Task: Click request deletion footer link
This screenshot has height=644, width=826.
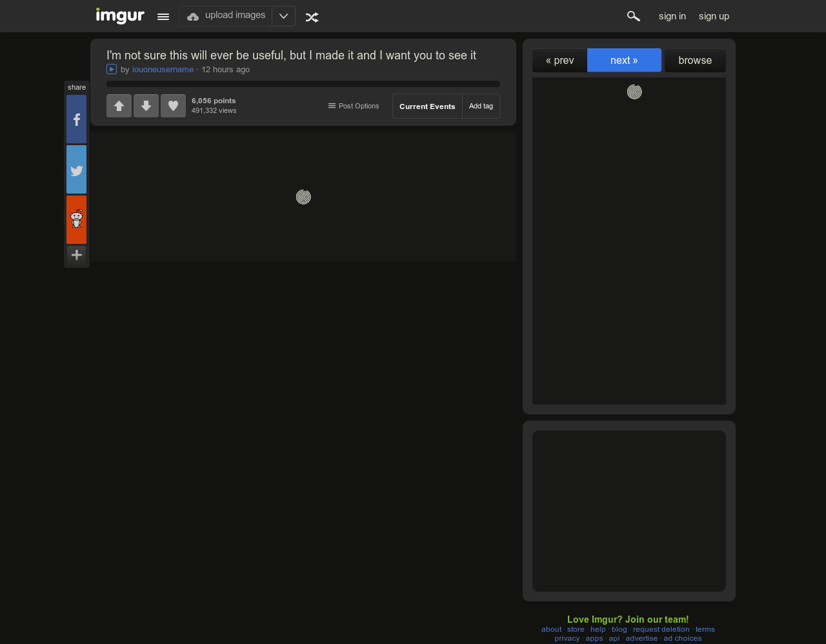Action: point(661,629)
